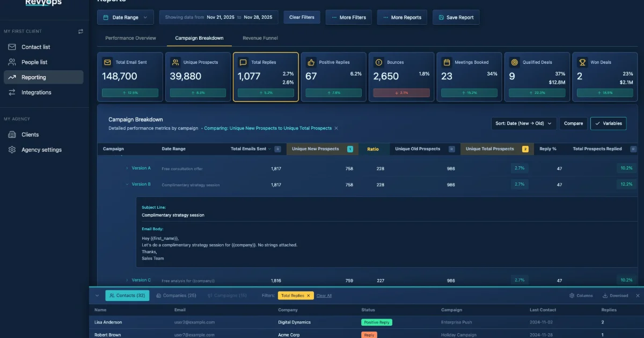644x338 pixels.
Task: Toggle the Compare button
Action: tap(573, 123)
